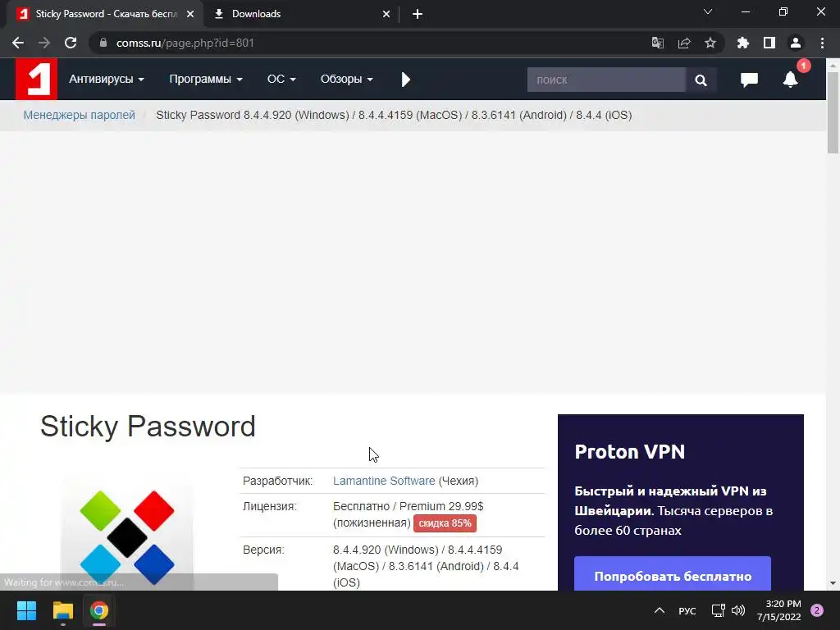Open the volume tray icon
The height and width of the screenshot is (630, 840).
click(738, 610)
